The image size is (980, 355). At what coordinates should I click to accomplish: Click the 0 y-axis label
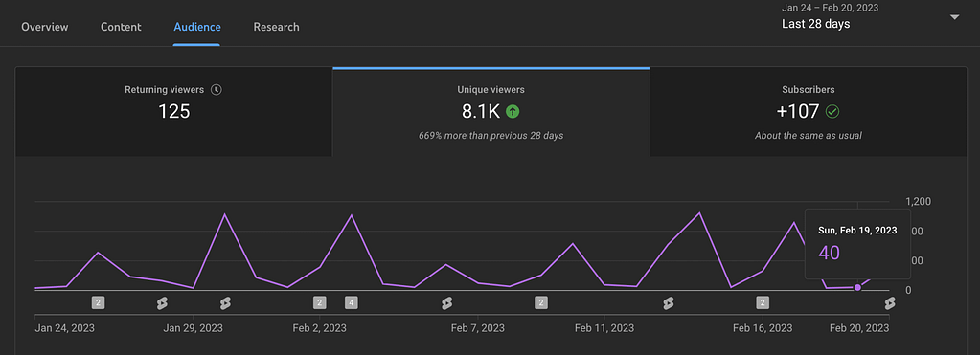click(909, 291)
